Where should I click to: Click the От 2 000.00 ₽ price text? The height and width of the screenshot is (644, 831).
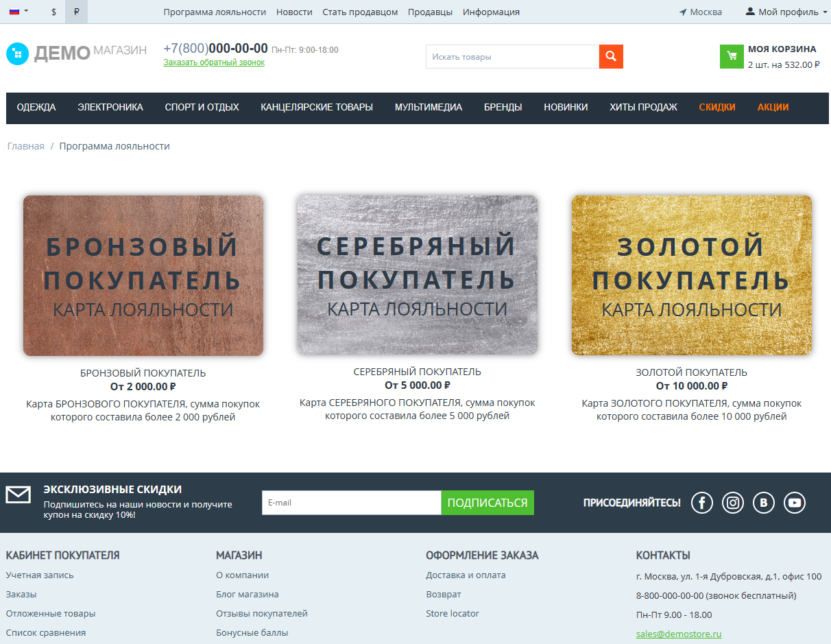click(143, 387)
